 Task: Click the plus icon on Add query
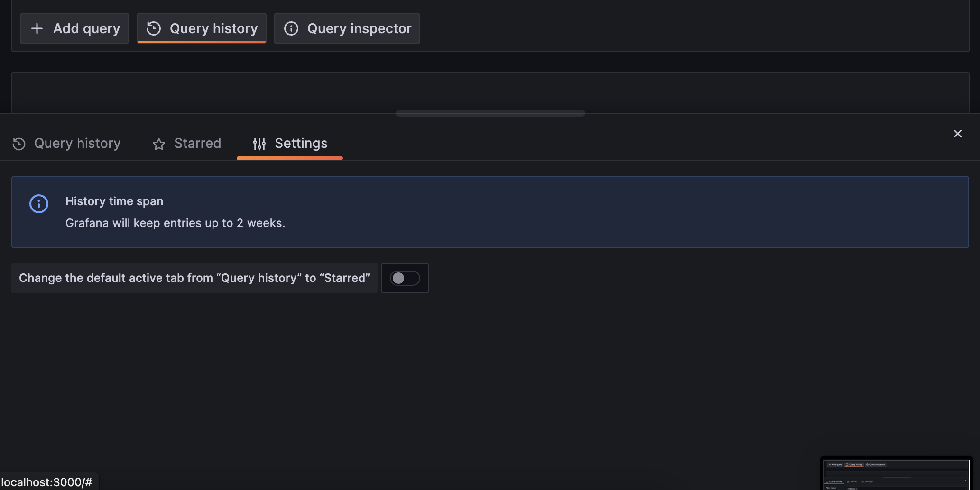(x=37, y=28)
